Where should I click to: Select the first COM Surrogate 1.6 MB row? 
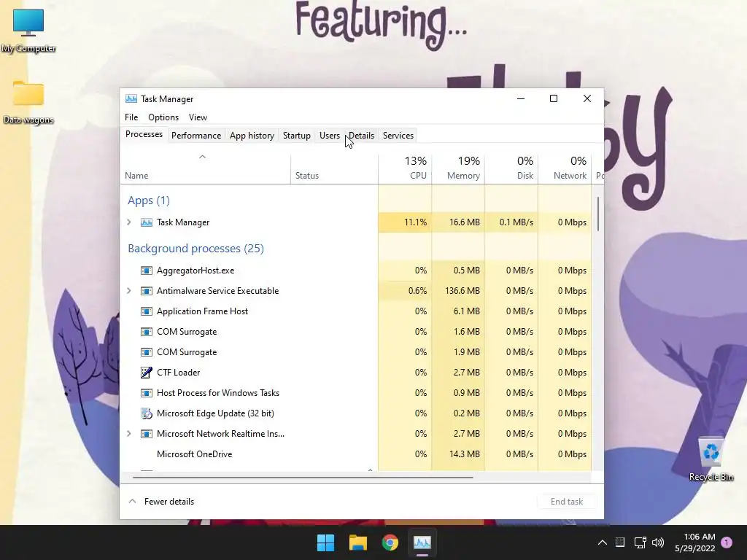point(356,332)
